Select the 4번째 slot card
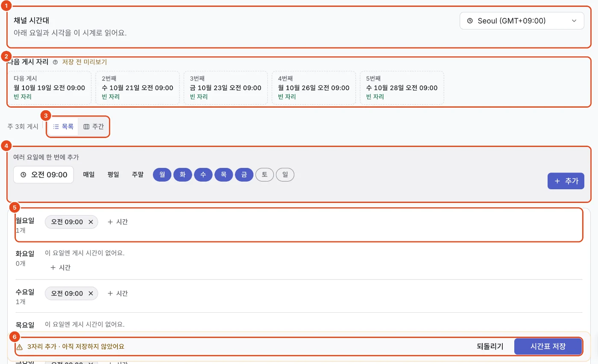 pyautogui.click(x=314, y=88)
